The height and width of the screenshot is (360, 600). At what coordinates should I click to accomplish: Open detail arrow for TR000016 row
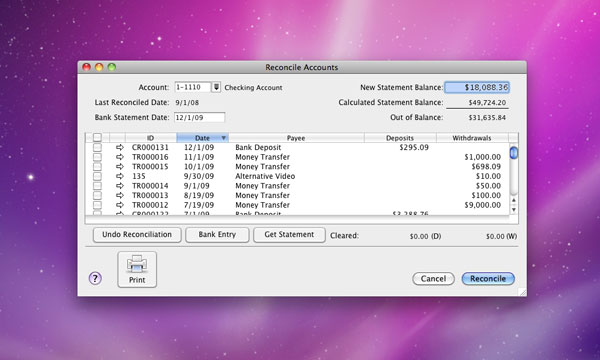coord(120,157)
